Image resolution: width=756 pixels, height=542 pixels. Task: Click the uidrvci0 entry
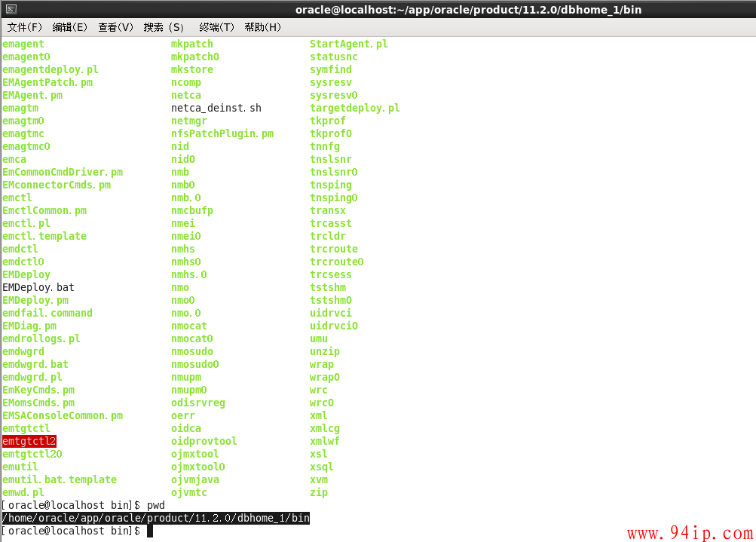pyautogui.click(x=334, y=326)
